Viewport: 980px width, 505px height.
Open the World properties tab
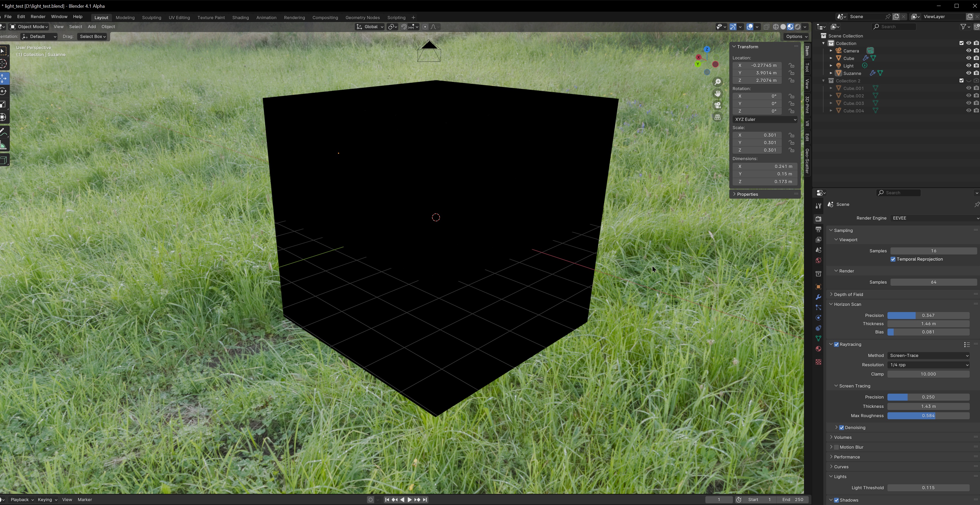[818, 260]
